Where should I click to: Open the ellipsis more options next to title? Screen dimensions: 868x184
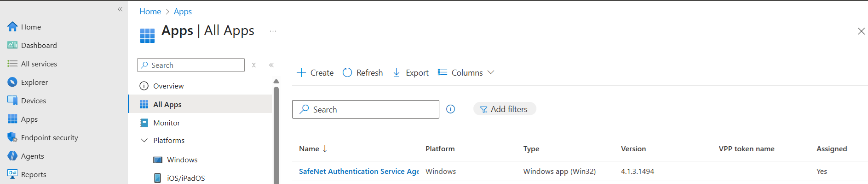pos(273,31)
